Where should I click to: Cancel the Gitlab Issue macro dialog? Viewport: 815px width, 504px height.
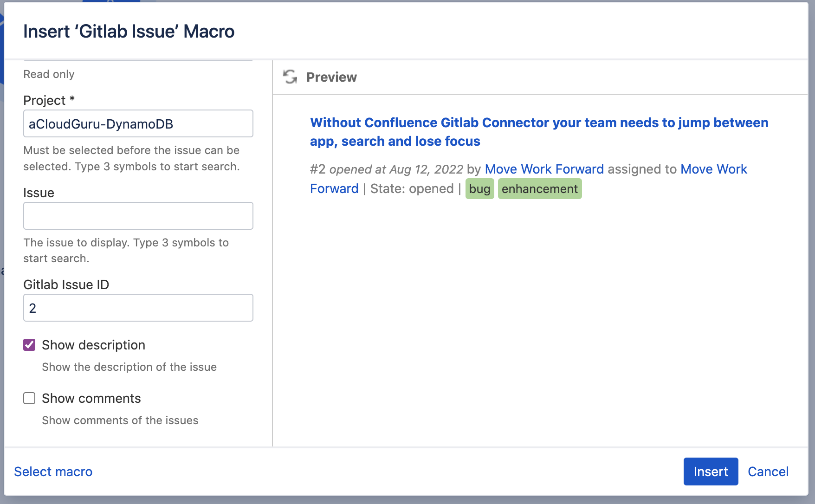(768, 472)
